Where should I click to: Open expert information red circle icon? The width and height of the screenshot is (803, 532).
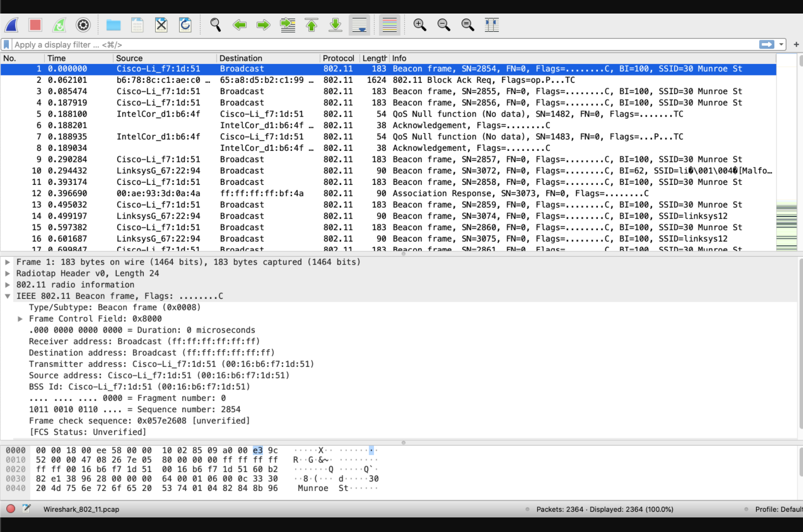pyautogui.click(x=10, y=509)
